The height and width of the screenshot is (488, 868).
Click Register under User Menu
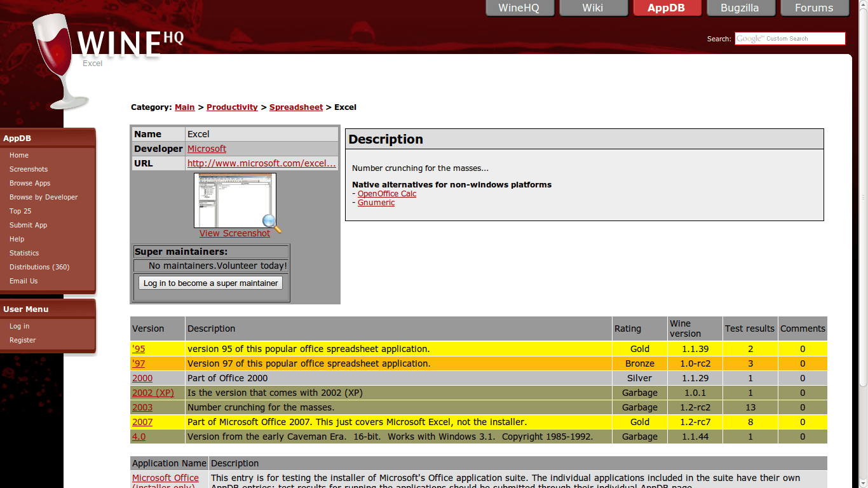[22, 340]
